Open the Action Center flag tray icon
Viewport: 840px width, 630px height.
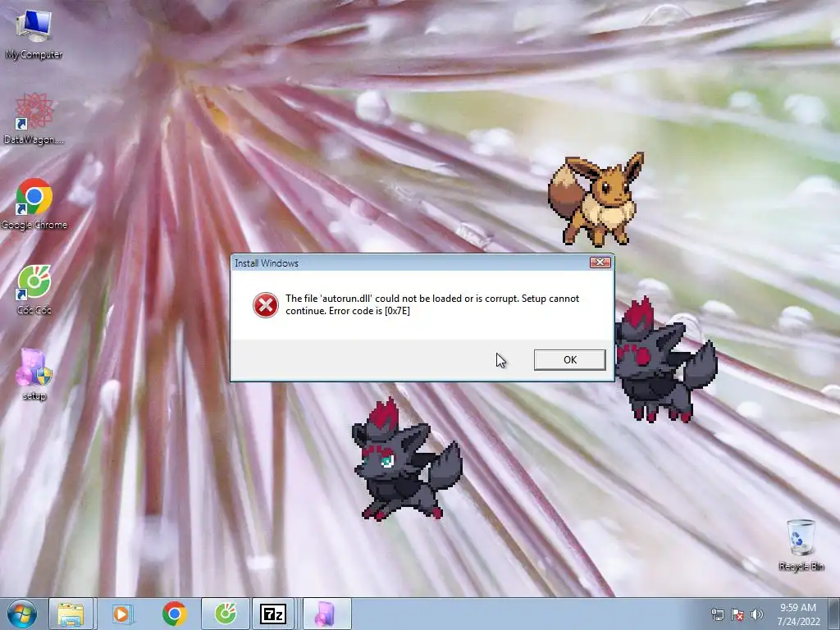click(737, 614)
